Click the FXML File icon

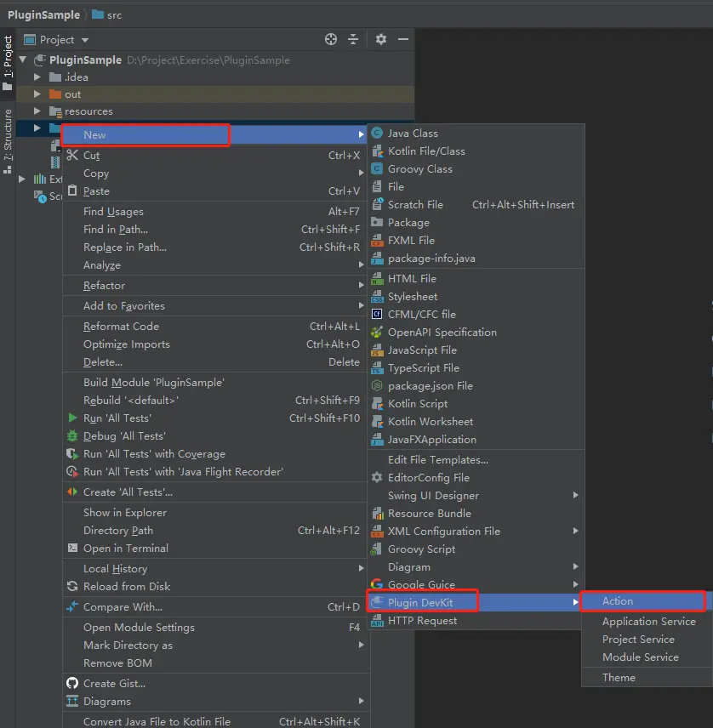(377, 241)
